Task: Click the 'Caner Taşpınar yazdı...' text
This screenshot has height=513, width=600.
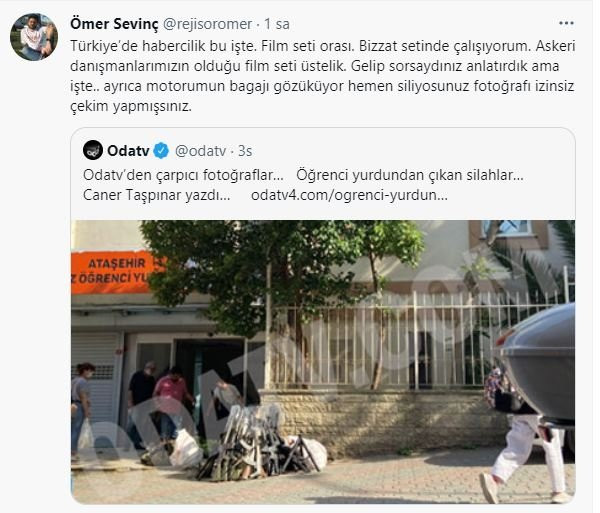Action: (x=157, y=195)
